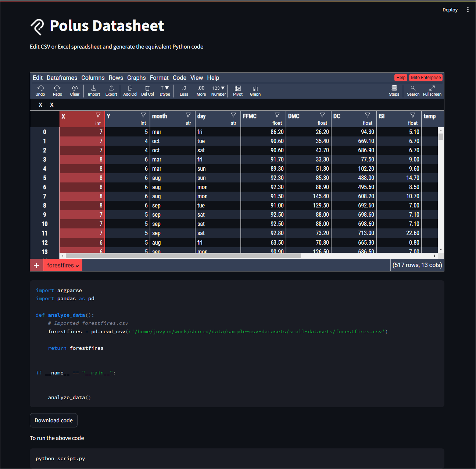The height and width of the screenshot is (469, 476).
Task: Open the Format menu
Action: 159,78
